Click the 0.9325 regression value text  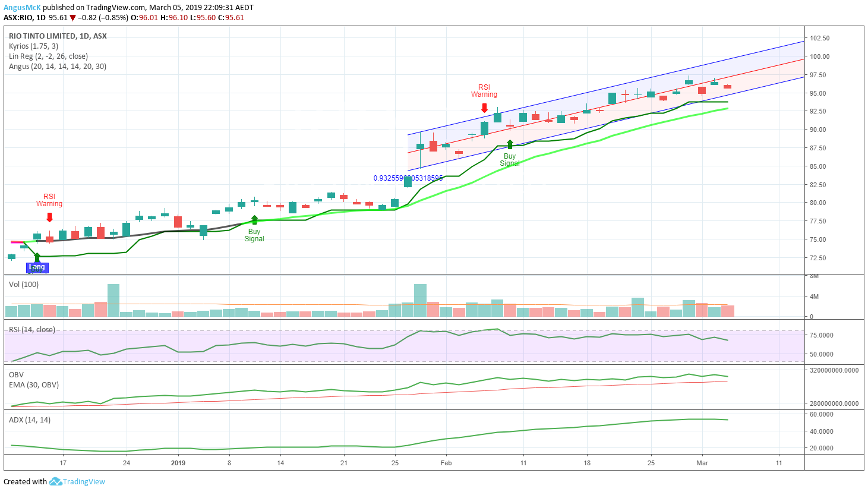tap(408, 178)
